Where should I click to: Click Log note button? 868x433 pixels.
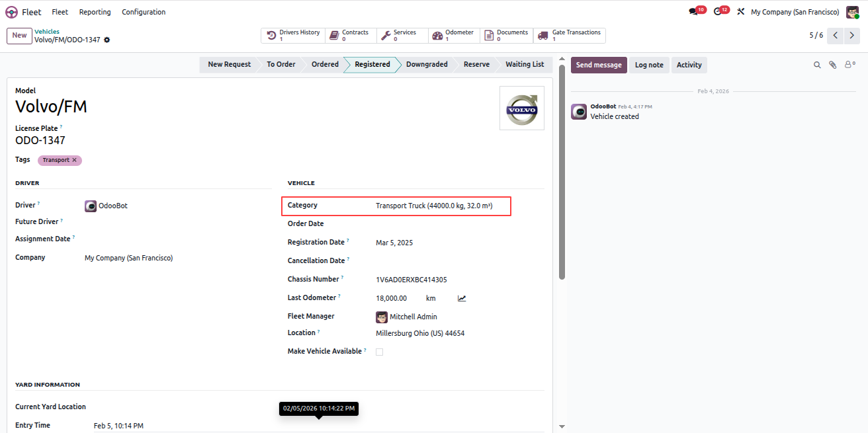pos(649,65)
